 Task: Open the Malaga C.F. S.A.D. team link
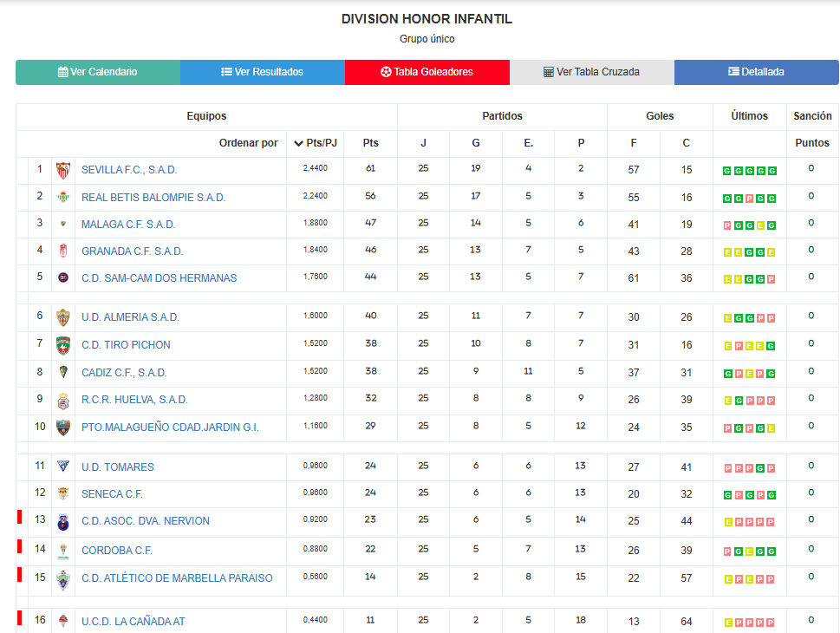(128, 225)
